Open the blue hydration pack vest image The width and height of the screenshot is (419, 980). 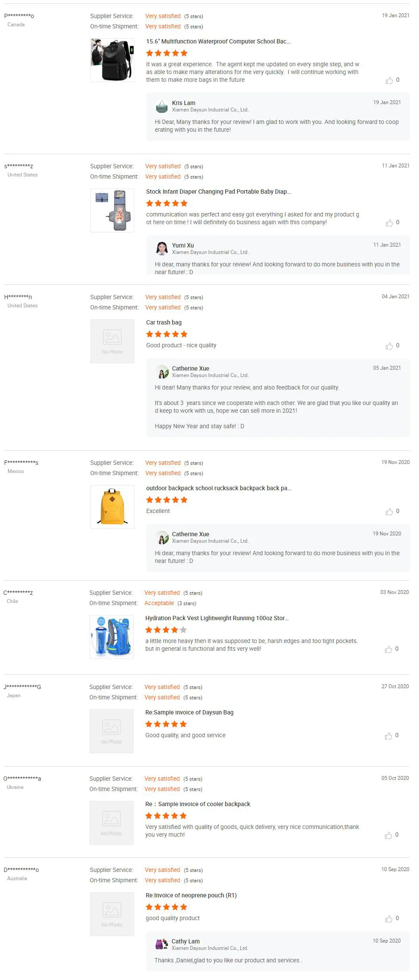111,637
